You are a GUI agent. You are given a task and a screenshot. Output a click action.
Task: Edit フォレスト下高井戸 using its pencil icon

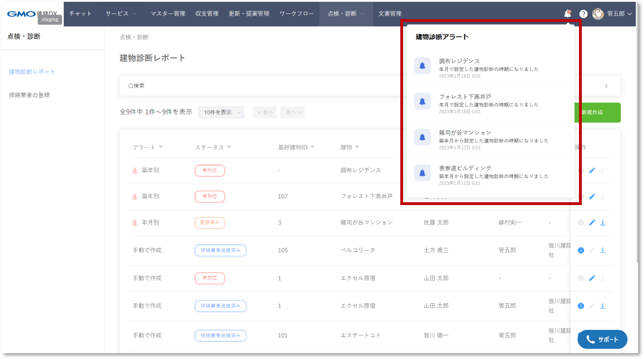(592, 196)
